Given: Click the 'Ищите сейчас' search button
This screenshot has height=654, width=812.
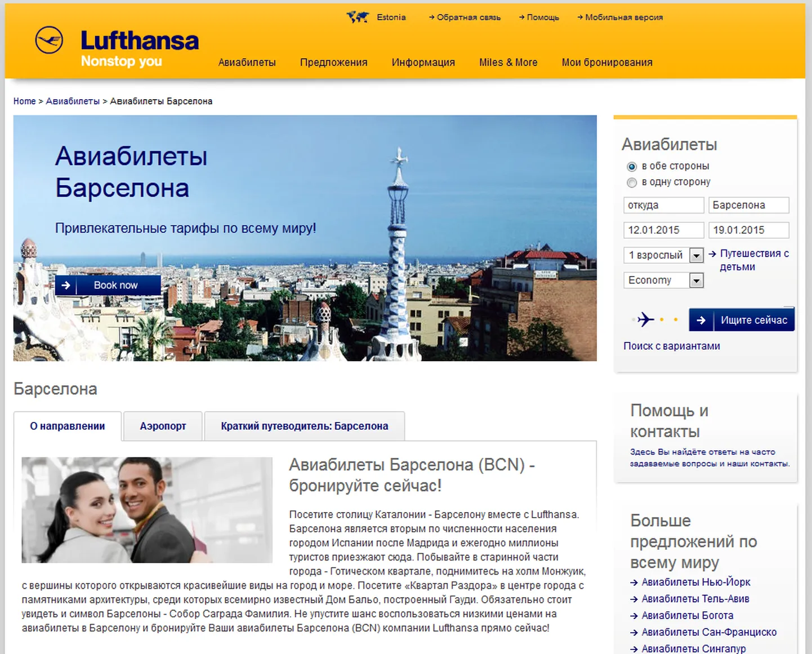Looking at the screenshot, I should (742, 320).
